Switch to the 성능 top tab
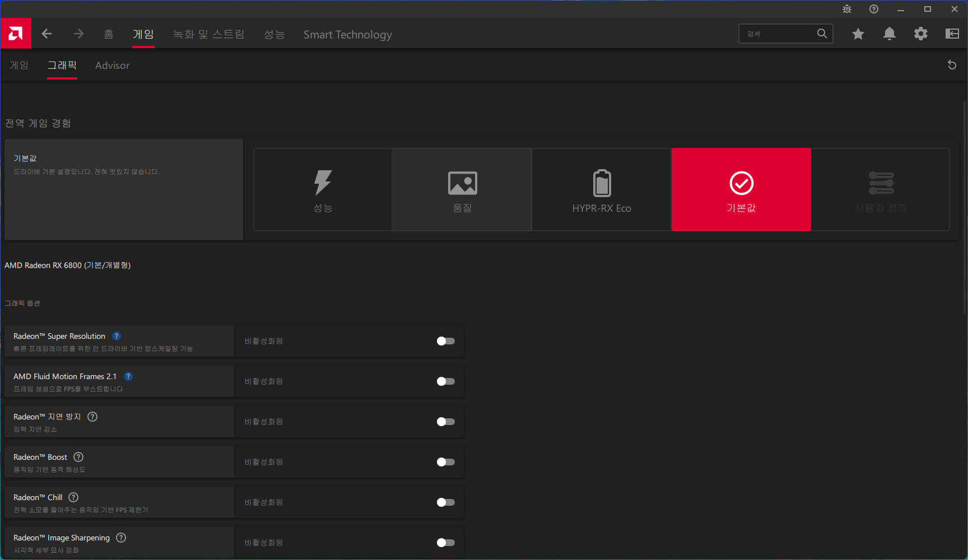This screenshot has height=560, width=968. (x=274, y=34)
